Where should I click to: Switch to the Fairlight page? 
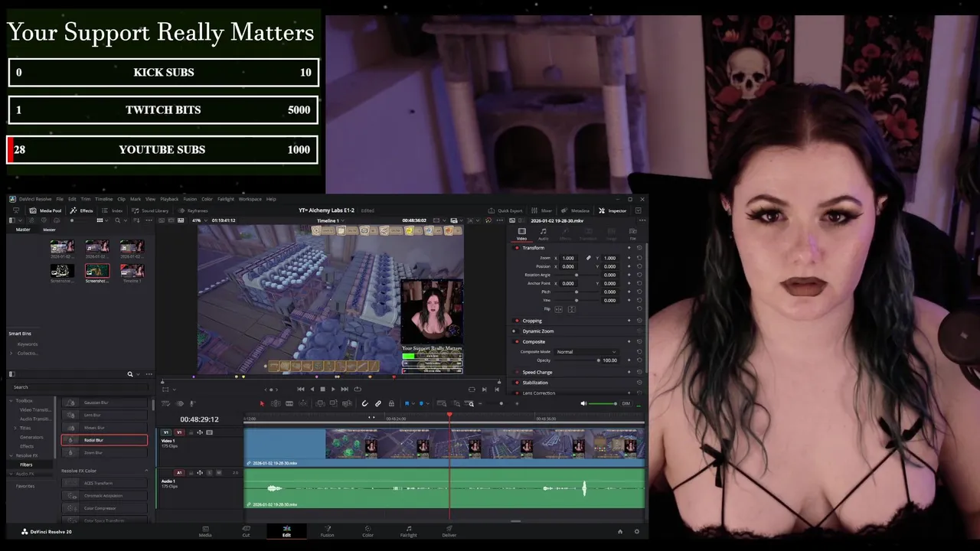pos(409,531)
